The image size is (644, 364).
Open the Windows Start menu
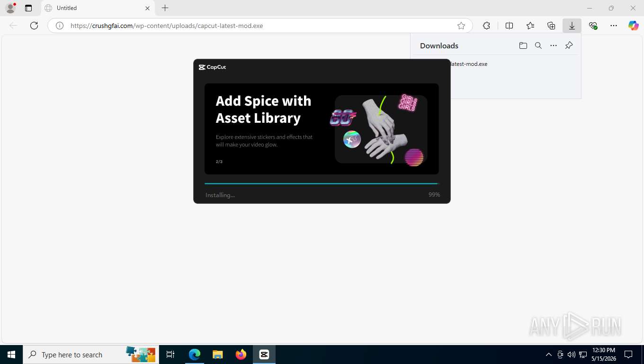[x=11, y=355]
